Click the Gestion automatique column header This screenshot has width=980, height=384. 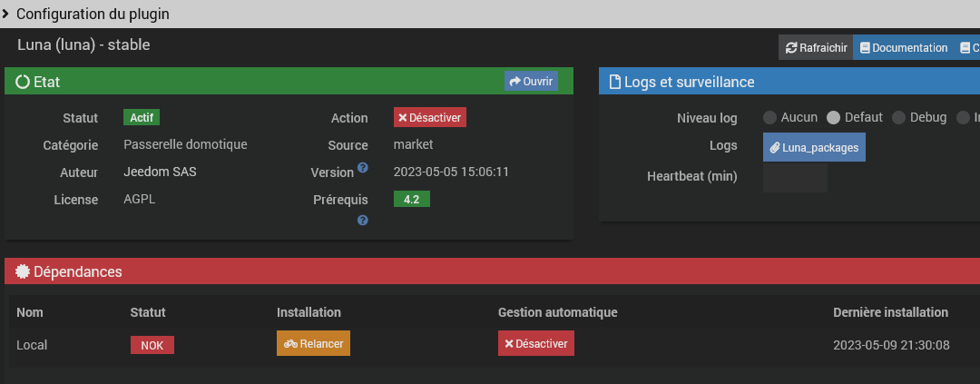[x=558, y=312]
